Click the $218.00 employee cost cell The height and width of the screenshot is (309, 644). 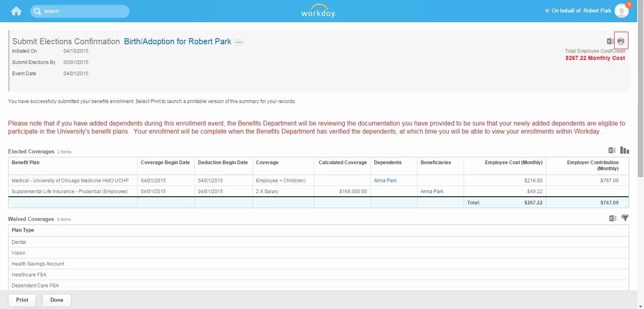505,181
